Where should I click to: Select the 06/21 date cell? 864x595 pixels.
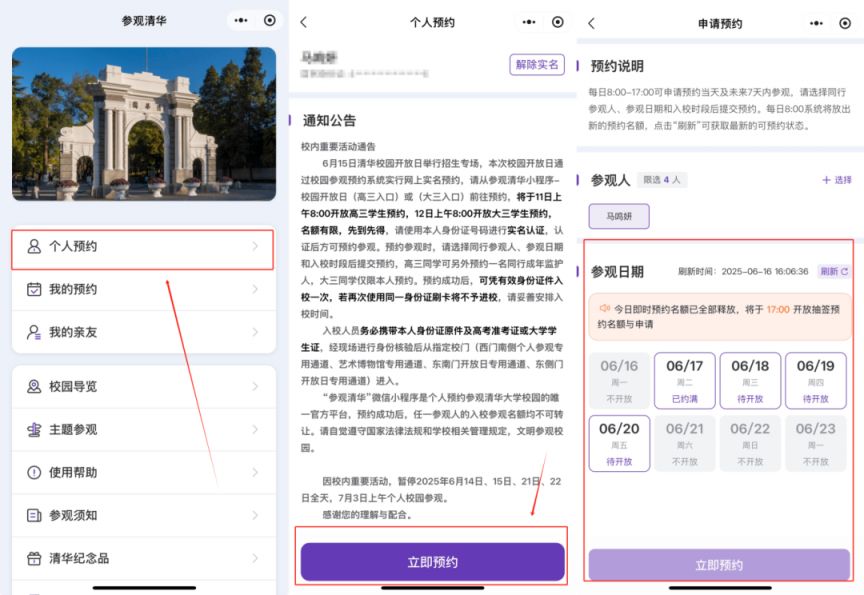click(x=684, y=443)
